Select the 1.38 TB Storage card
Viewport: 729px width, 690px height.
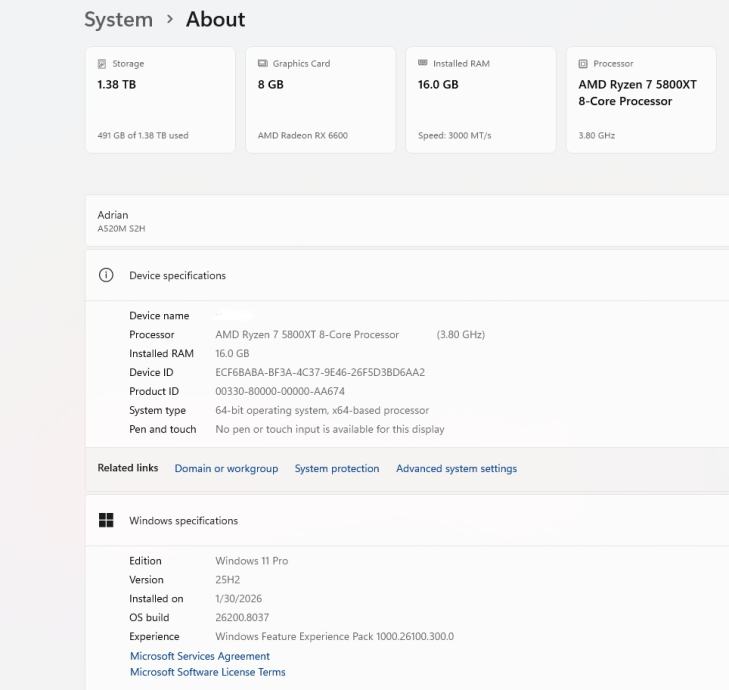pyautogui.click(x=160, y=100)
